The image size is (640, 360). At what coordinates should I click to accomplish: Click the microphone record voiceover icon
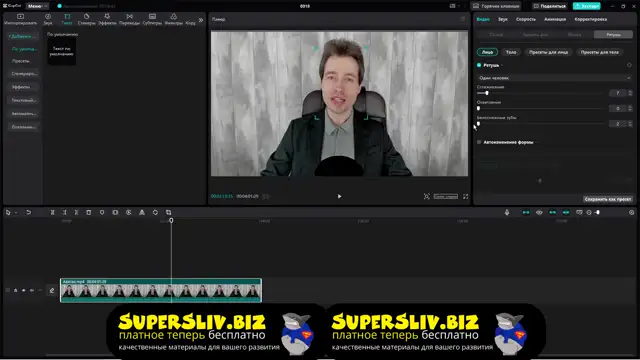(507, 213)
